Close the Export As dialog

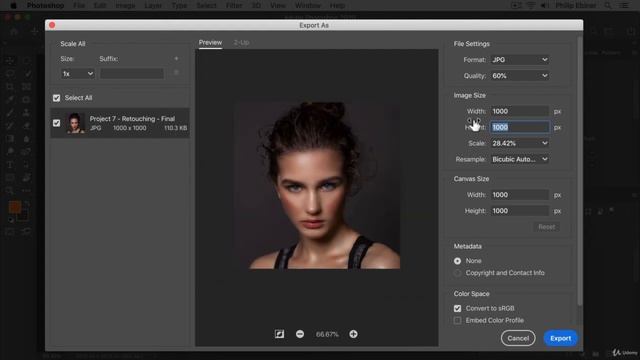tap(52, 25)
